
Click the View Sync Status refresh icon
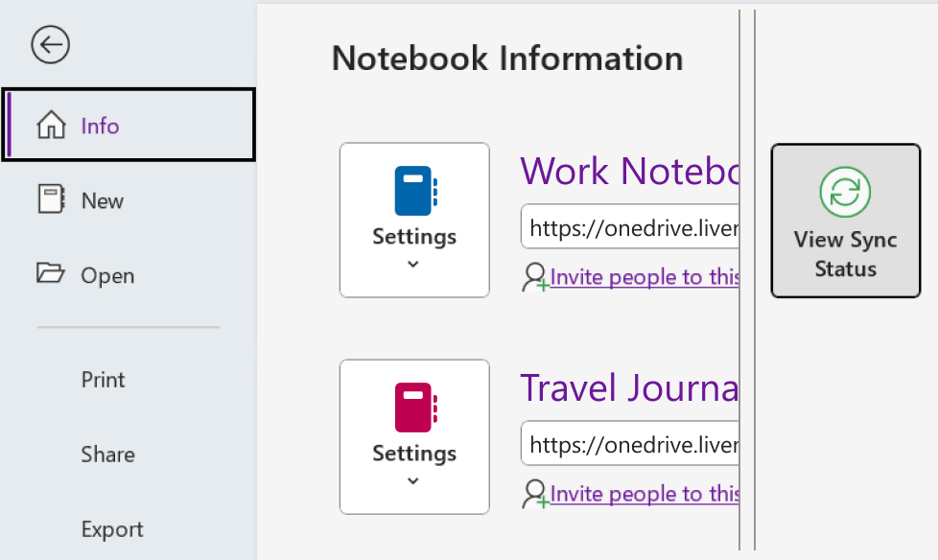point(845,191)
